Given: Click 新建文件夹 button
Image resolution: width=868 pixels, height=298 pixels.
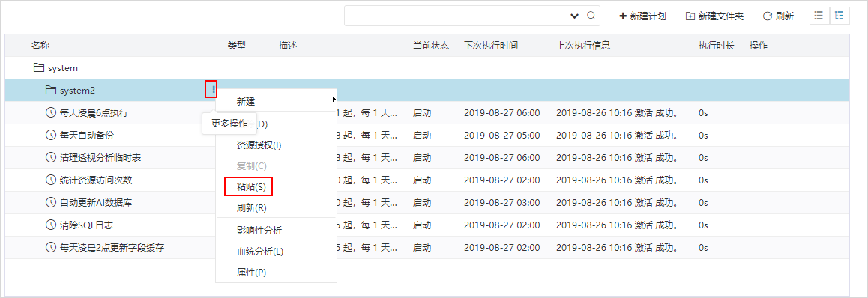Looking at the screenshot, I should (x=714, y=16).
